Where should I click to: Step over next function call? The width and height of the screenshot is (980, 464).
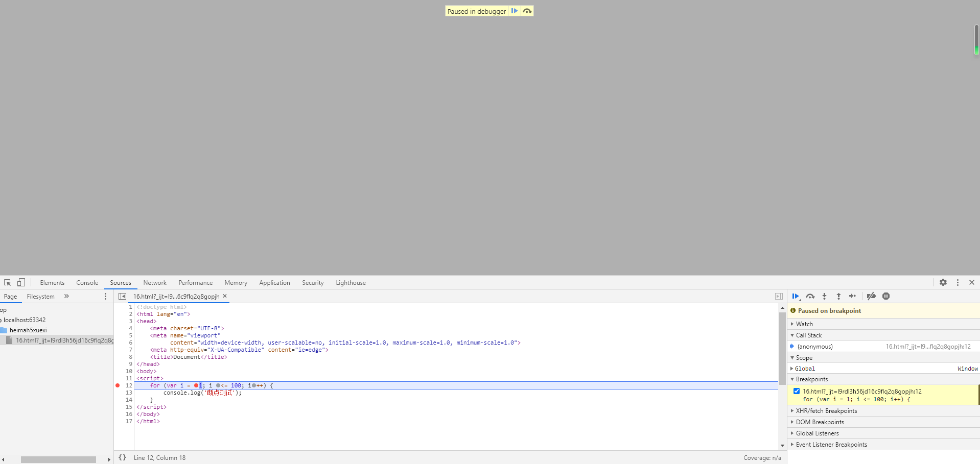coord(810,296)
